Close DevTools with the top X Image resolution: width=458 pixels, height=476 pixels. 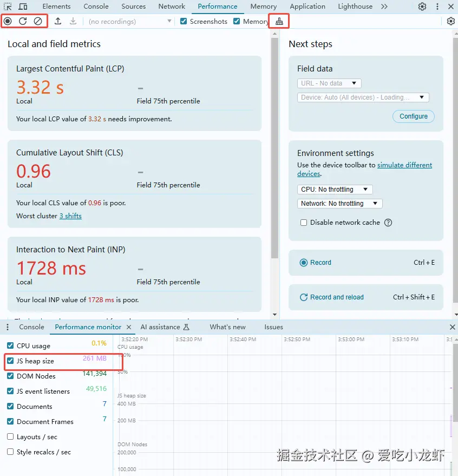[451, 6]
